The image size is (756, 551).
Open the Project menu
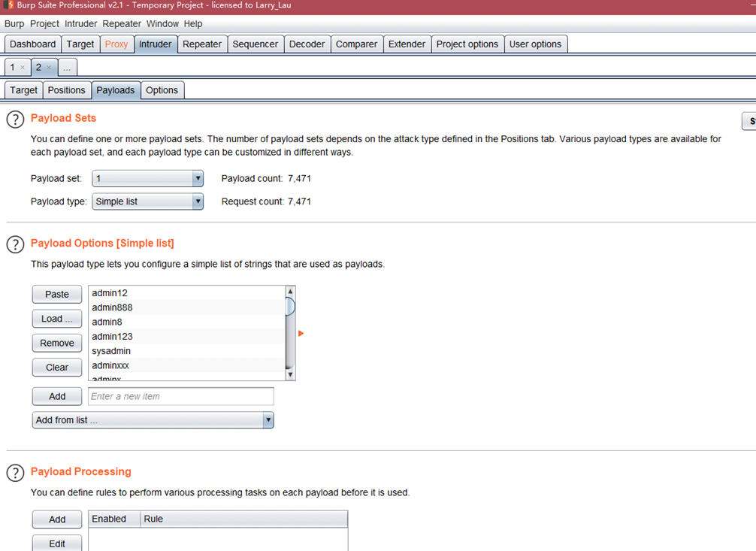pos(44,23)
